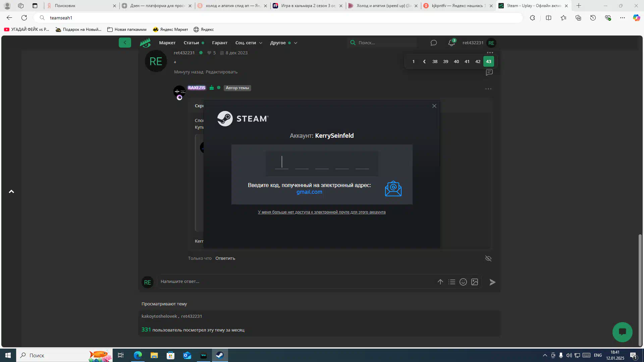The image size is (644, 362).
Task: Expand the Соц. сети dropdown
Action: click(249, 43)
